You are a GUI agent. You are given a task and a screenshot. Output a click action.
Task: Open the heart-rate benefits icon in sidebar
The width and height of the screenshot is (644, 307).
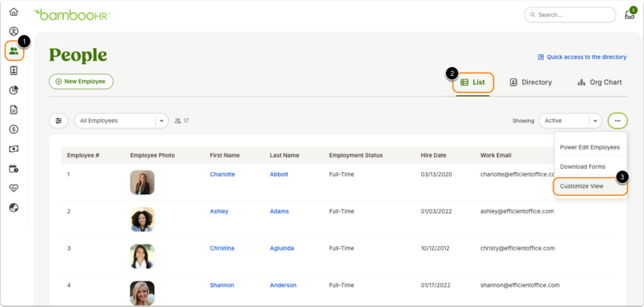click(x=14, y=188)
